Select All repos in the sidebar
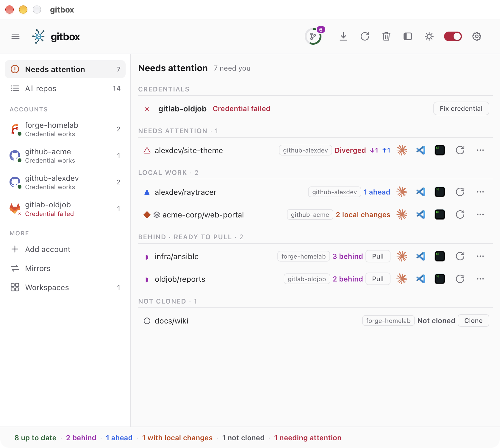500x448 pixels. (x=65, y=88)
